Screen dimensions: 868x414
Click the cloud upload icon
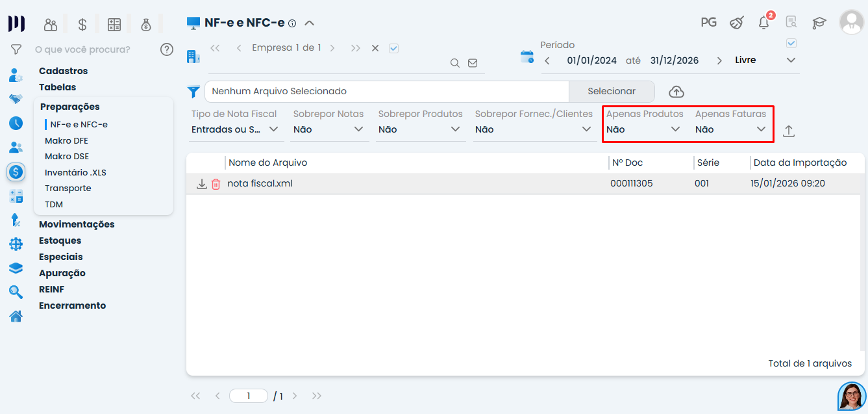[x=676, y=92]
